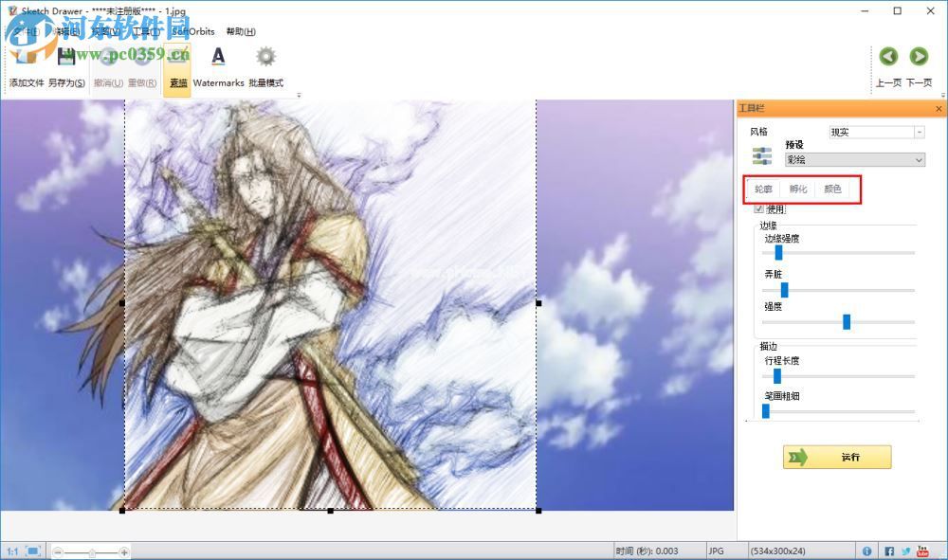Screen dimensions: 948x560
Task: Click the Facebook share icon
Action: 889,551
